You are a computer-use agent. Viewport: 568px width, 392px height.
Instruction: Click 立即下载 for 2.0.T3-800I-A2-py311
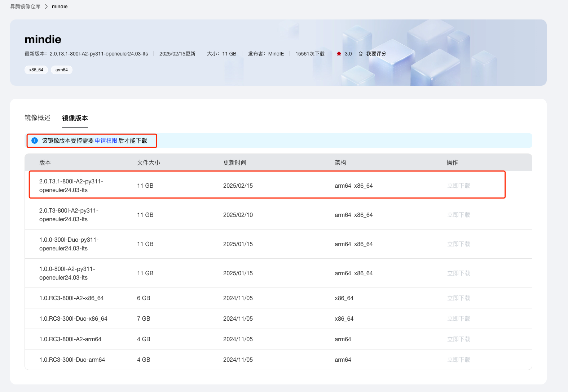[459, 215]
